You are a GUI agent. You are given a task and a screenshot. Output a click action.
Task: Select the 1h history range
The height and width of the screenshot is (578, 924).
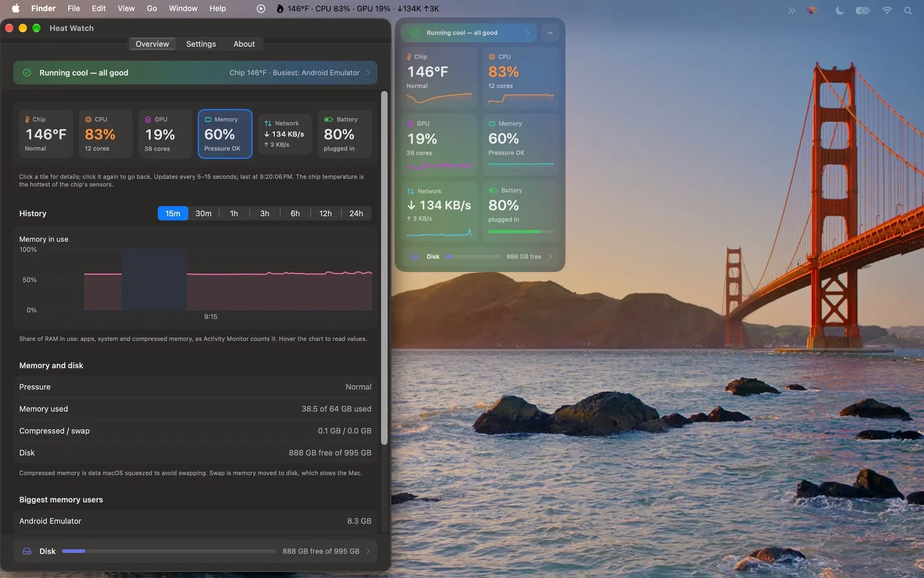(234, 213)
